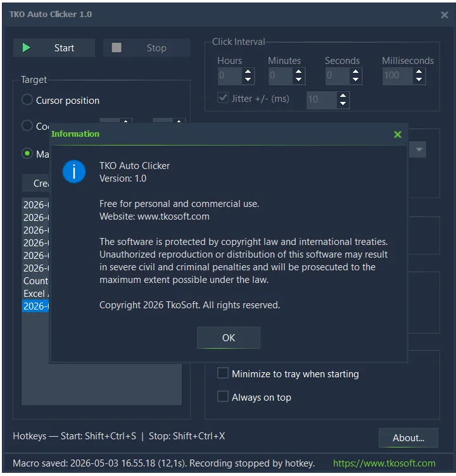The height and width of the screenshot is (476, 456).
Task: Toggle the Jitter +/- (ms) checkbox
Action: coord(223,98)
